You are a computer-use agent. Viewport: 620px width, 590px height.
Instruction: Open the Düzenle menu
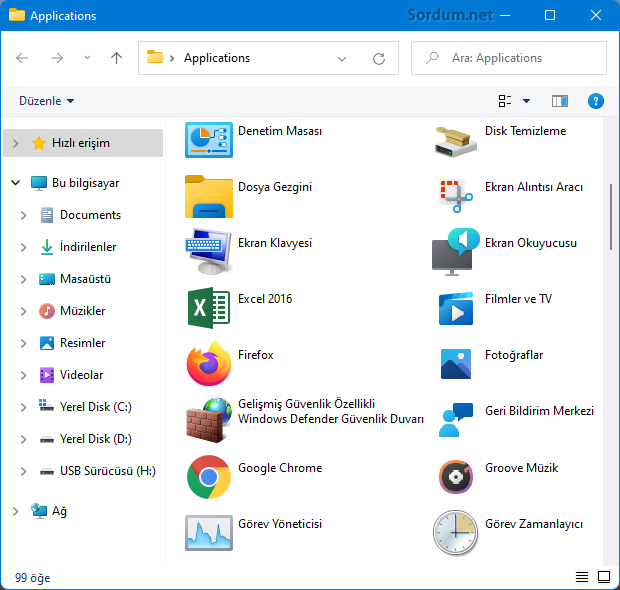pos(46,101)
